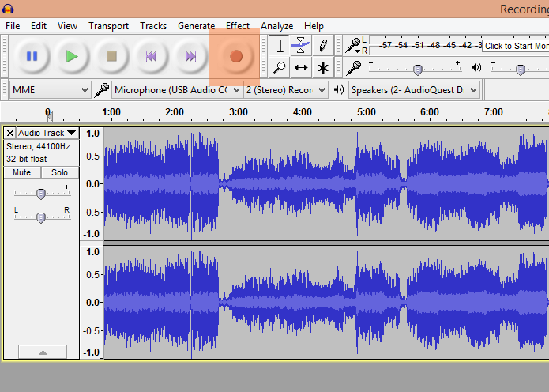Image resolution: width=549 pixels, height=392 pixels.
Task: Mute the Audio Track
Action: click(21, 172)
